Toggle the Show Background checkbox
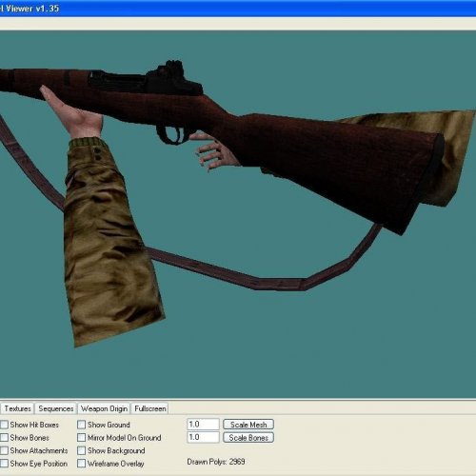 point(82,450)
